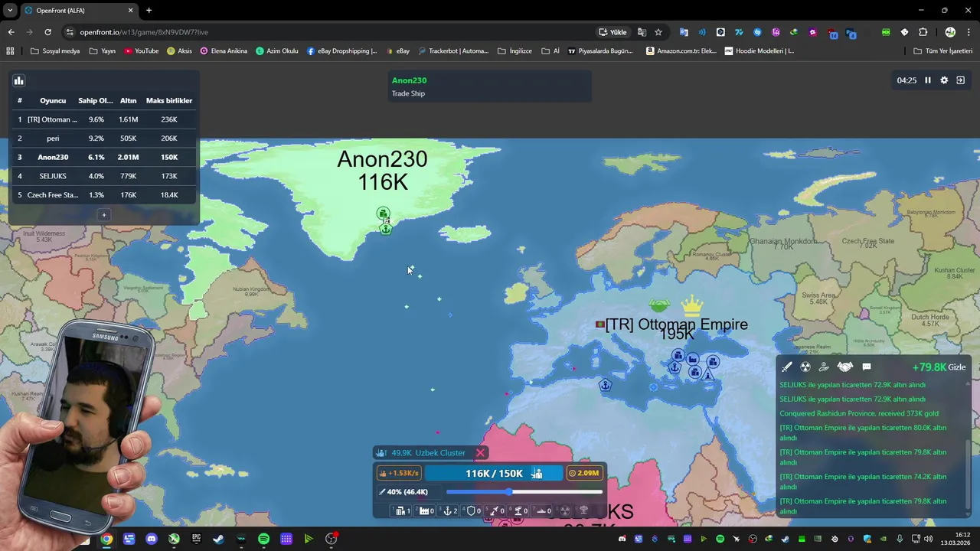Open Chrome three-dot menu
This screenshot has width=980, height=551.
(969, 32)
